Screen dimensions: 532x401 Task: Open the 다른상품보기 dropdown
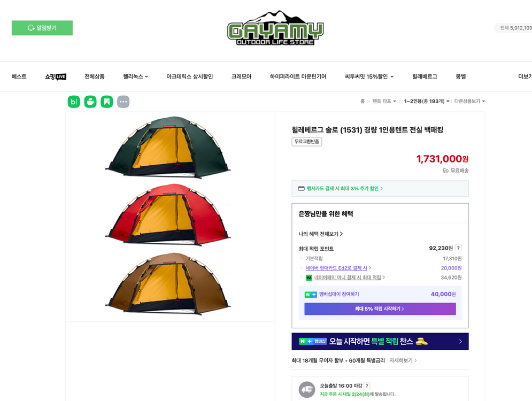(x=469, y=101)
